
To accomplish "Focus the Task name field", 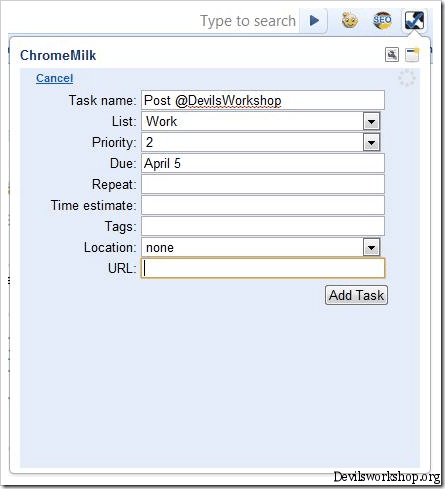I will [263, 100].
